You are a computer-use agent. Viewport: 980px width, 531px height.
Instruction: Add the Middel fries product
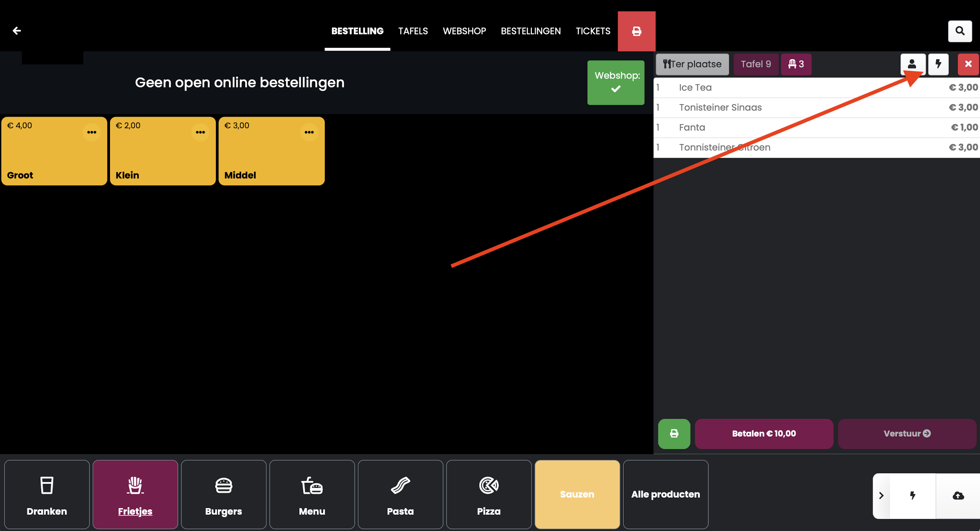[x=271, y=151]
